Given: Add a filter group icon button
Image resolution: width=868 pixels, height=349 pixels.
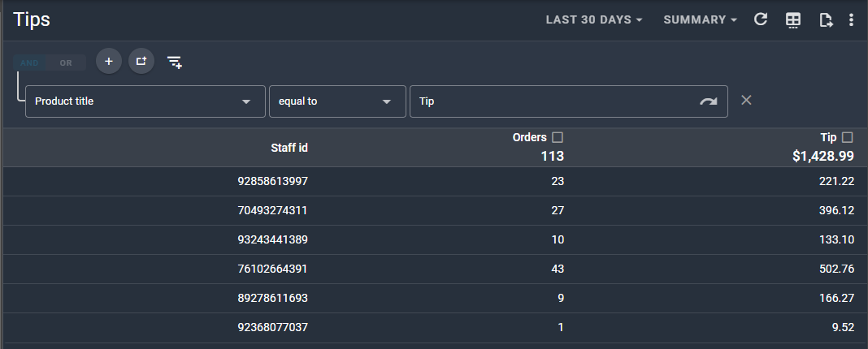Looking at the screenshot, I should tap(141, 62).
